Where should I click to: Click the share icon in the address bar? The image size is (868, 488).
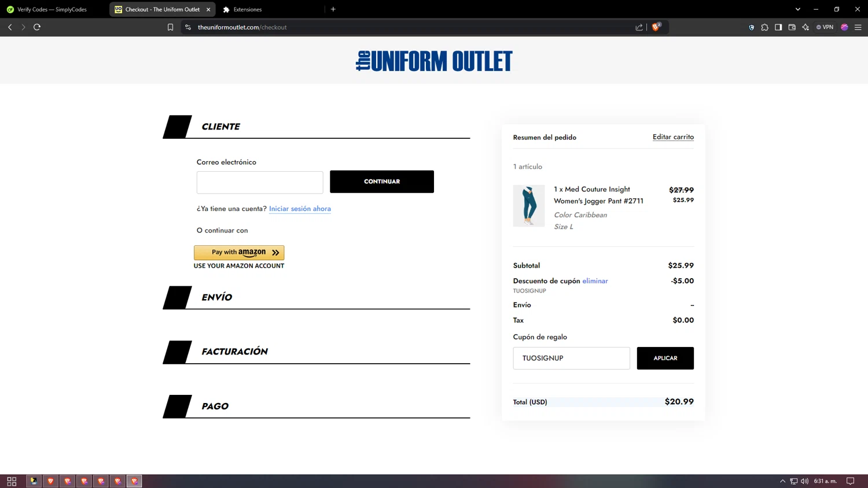point(639,27)
